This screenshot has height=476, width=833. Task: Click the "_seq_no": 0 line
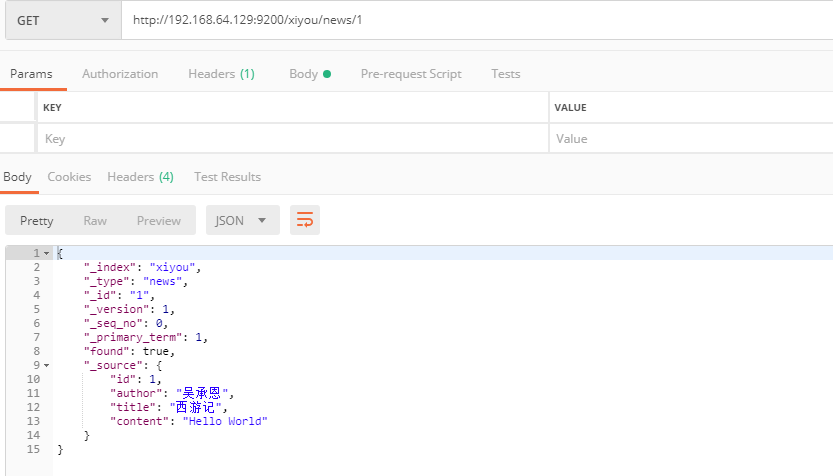pos(126,324)
